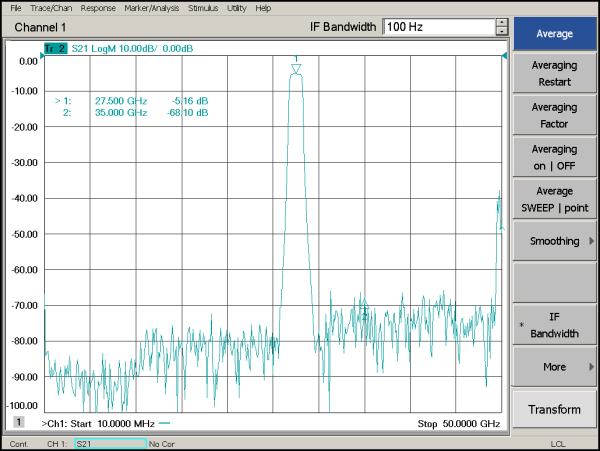This screenshot has height=451, width=600.
Task: Click the Average softkey header
Action: (554, 34)
